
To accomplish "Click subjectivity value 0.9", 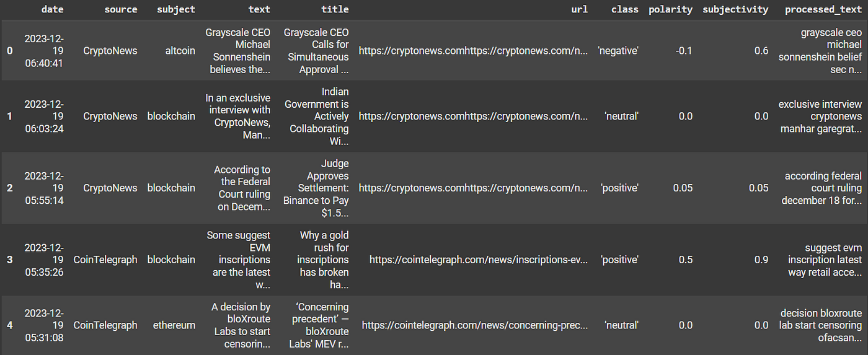I will pyautogui.click(x=761, y=260).
